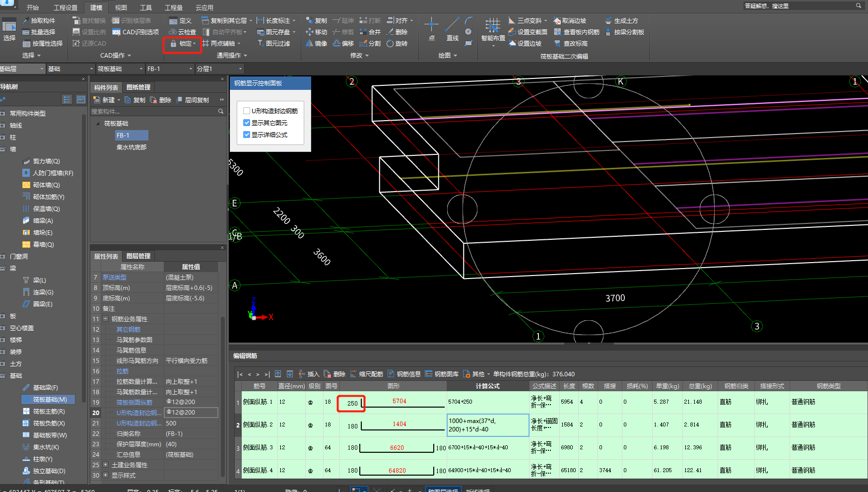Switch to the 工程量 ribbon tab
Viewport: 868px width, 492px height.
coord(174,7)
